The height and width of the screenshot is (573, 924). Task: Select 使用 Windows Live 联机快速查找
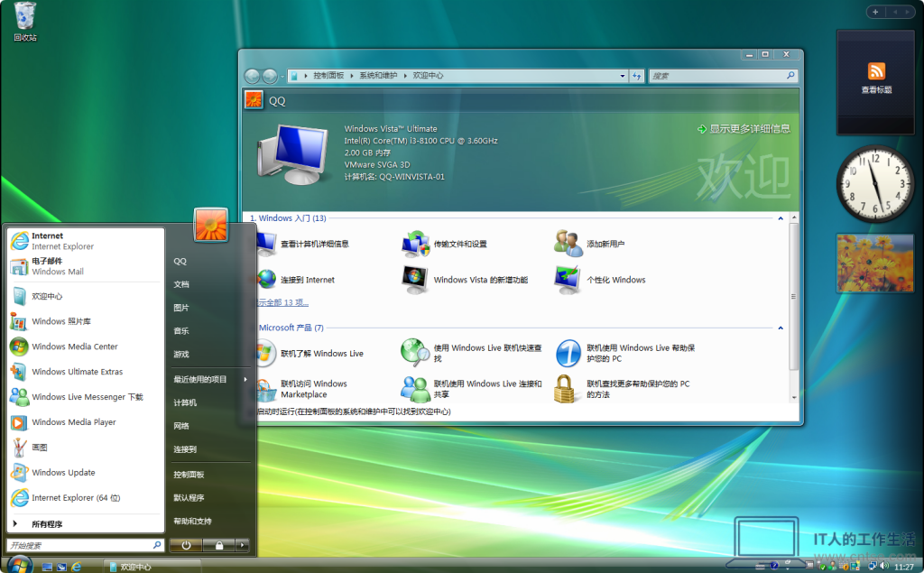(471, 353)
